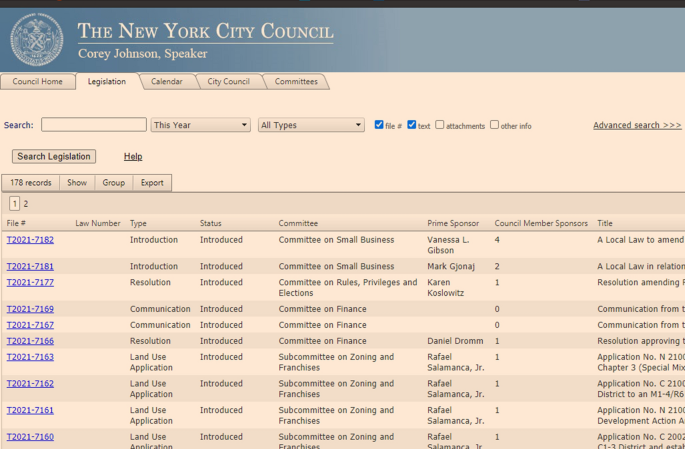This screenshot has height=449, width=685.
Task: Open file T2021-7167
Action: [30, 325]
